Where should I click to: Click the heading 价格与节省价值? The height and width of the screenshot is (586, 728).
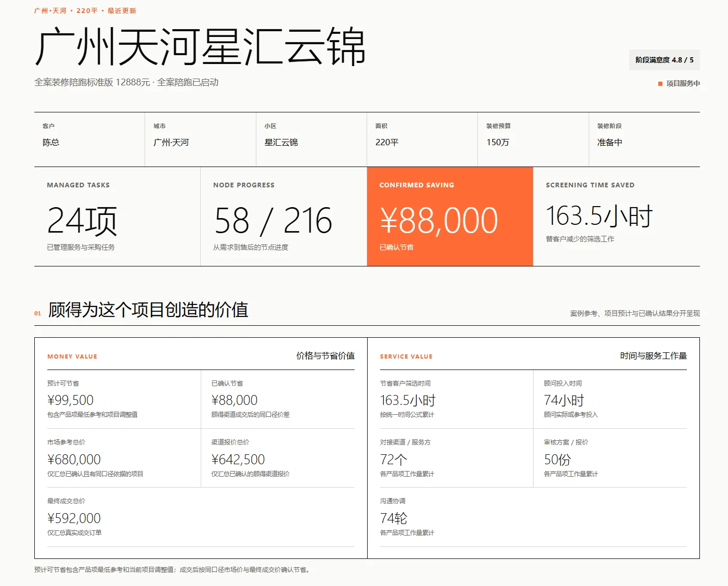coord(326,355)
